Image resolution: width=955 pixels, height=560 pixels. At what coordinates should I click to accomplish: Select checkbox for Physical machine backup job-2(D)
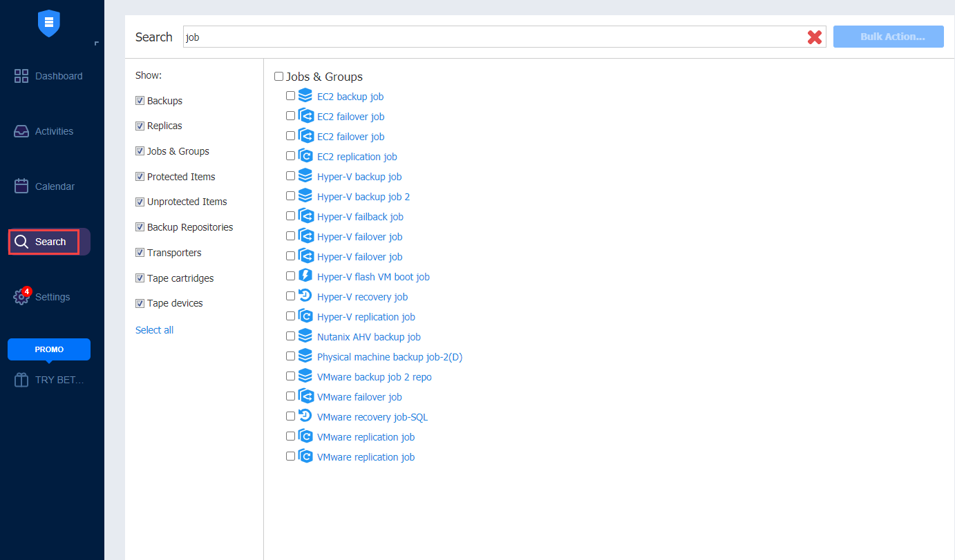(x=290, y=356)
